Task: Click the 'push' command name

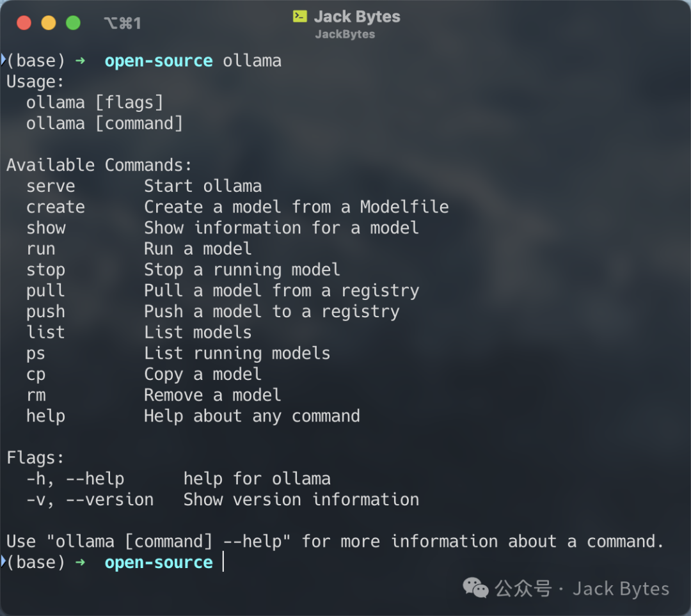Action: click(x=46, y=312)
